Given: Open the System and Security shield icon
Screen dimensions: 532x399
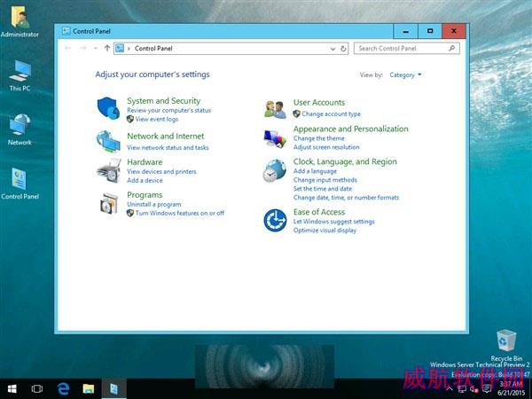Looking at the screenshot, I should (x=108, y=108).
